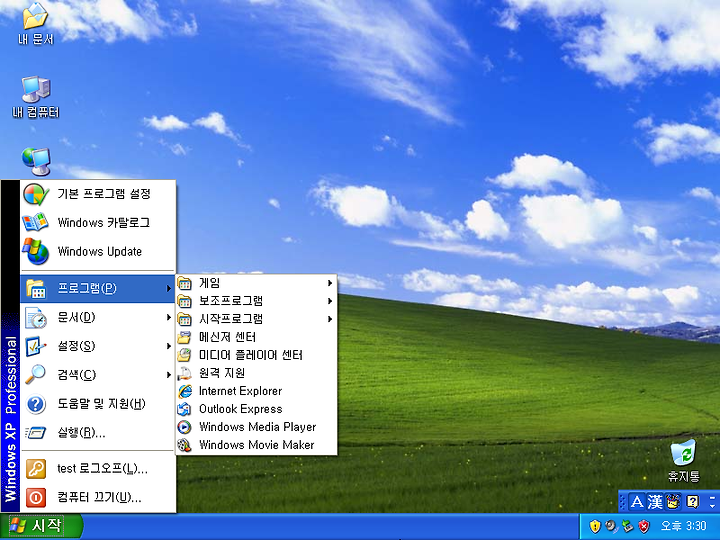Screen dimensions: 720x540
Task: Click the language bar help question icon
Action: [x=692, y=501]
